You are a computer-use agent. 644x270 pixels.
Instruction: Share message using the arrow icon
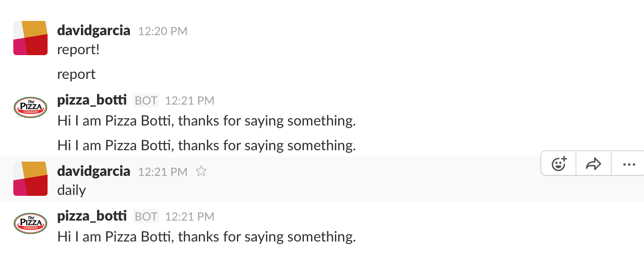[x=594, y=164]
